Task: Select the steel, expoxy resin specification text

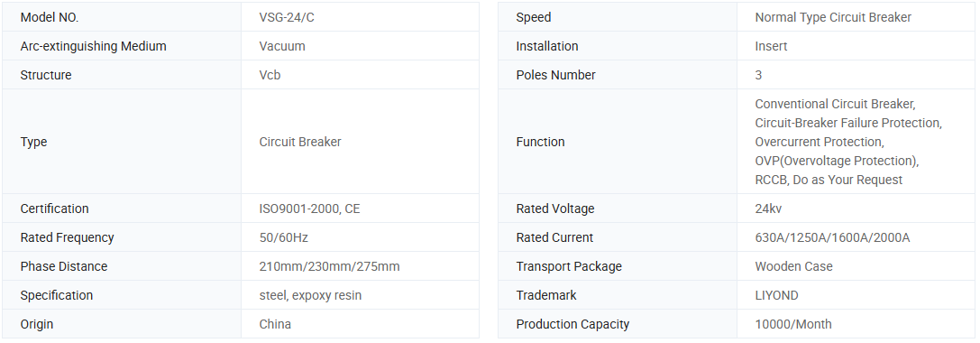Action: click(310, 295)
